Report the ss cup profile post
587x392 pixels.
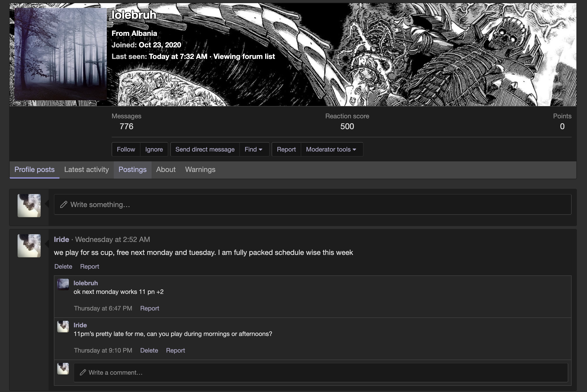(89, 266)
